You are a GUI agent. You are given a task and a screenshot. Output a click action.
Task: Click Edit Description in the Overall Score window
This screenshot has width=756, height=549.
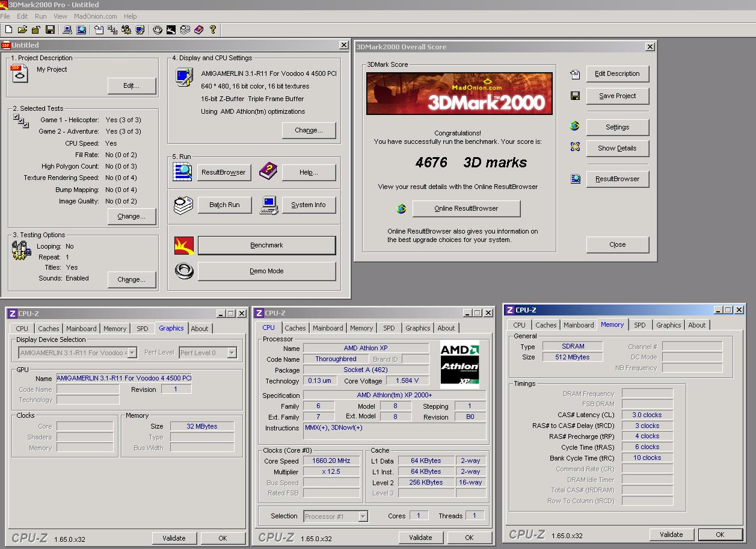(x=617, y=73)
